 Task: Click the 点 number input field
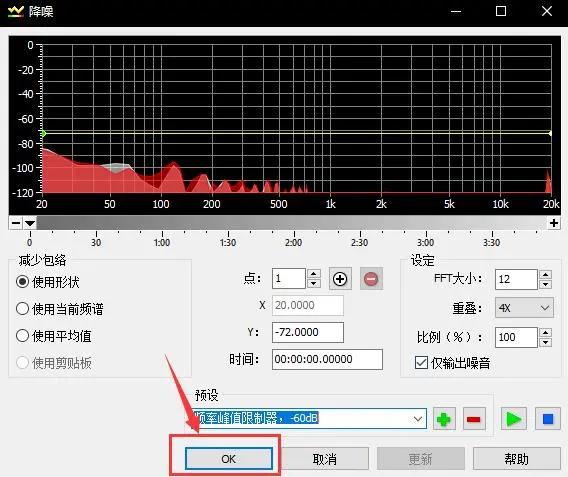click(289, 279)
